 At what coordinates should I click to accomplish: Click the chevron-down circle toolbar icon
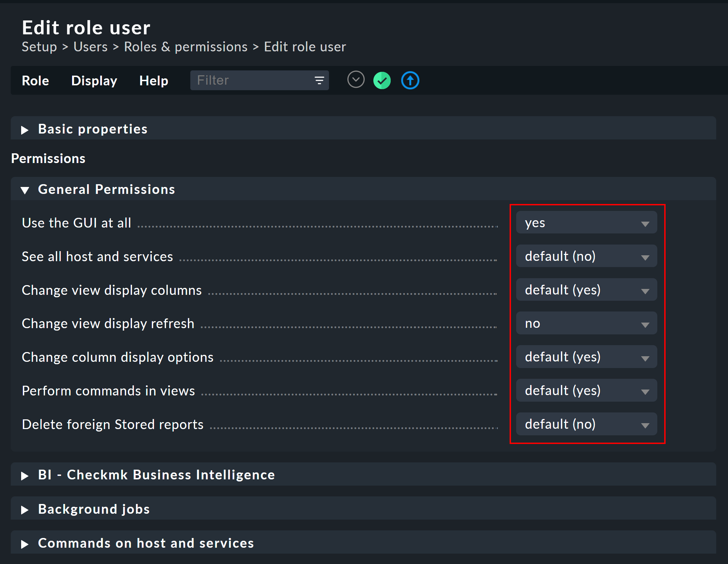[356, 79]
